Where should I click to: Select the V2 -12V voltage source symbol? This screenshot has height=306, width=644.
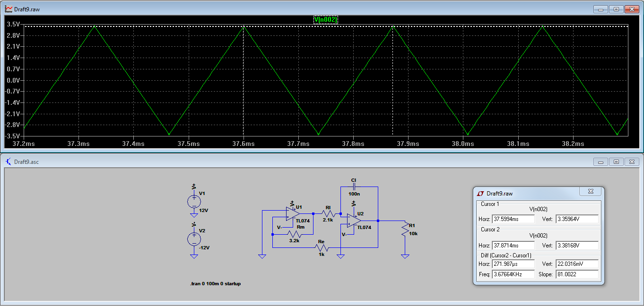tap(194, 239)
